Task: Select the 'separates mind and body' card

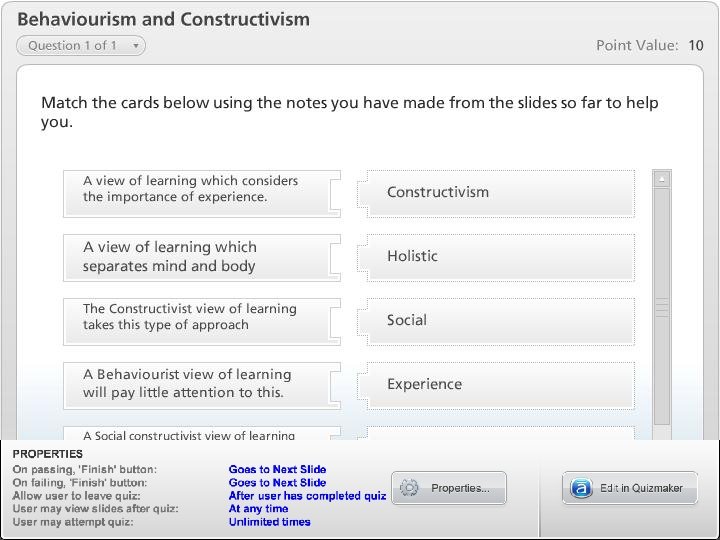Action: click(x=201, y=257)
